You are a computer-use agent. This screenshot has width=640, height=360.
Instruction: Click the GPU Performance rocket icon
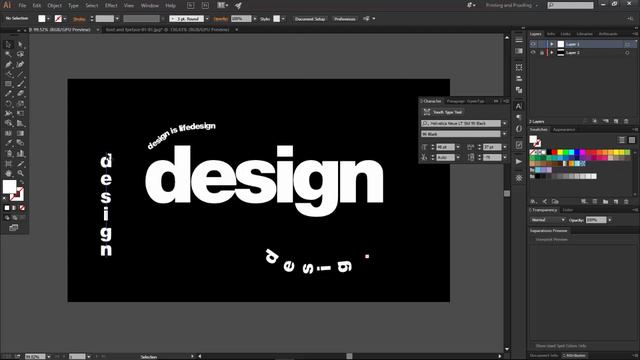[x=238, y=5]
